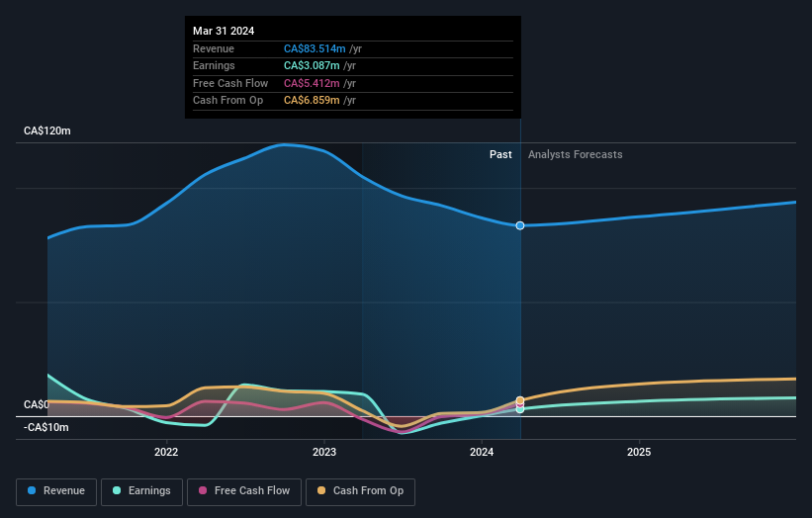Click the blue Revenue data point marker
Screen dimensions: 812x518
pyautogui.click(x=520, y=225)
